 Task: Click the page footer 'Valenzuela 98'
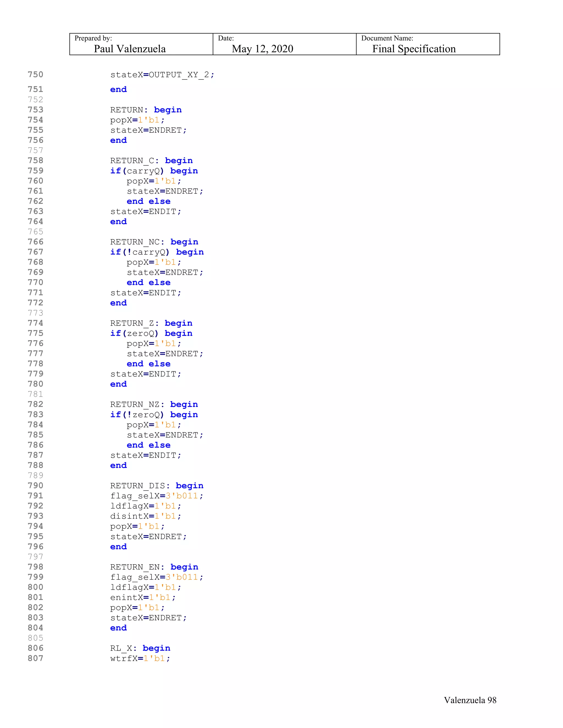[x=470, y=700]
